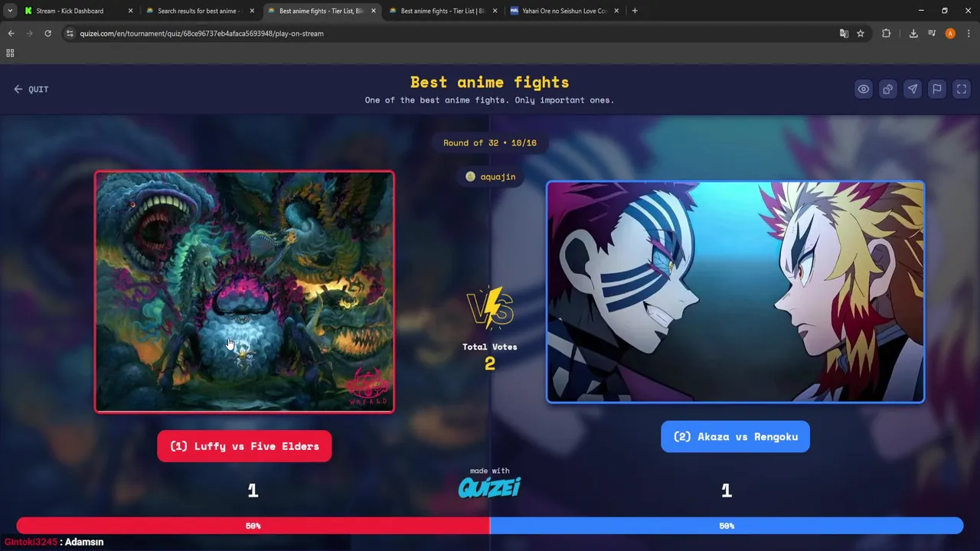
Task: Open the apps grid in bookmarks bar
Action: point(10,53)
